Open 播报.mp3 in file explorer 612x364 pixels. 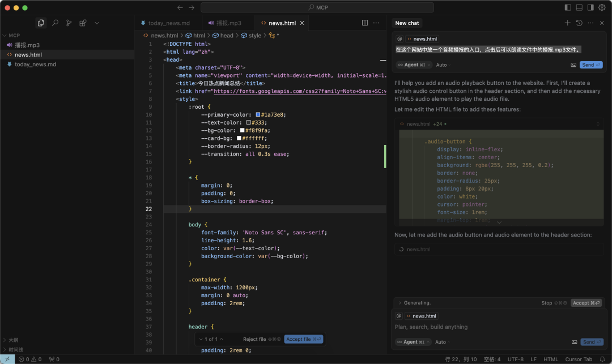(x=67, y=45)
